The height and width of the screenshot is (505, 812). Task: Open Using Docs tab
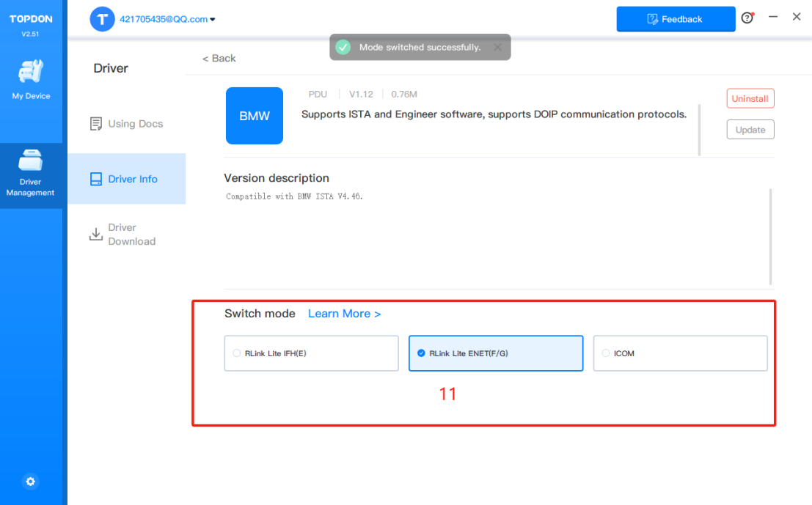127,124
